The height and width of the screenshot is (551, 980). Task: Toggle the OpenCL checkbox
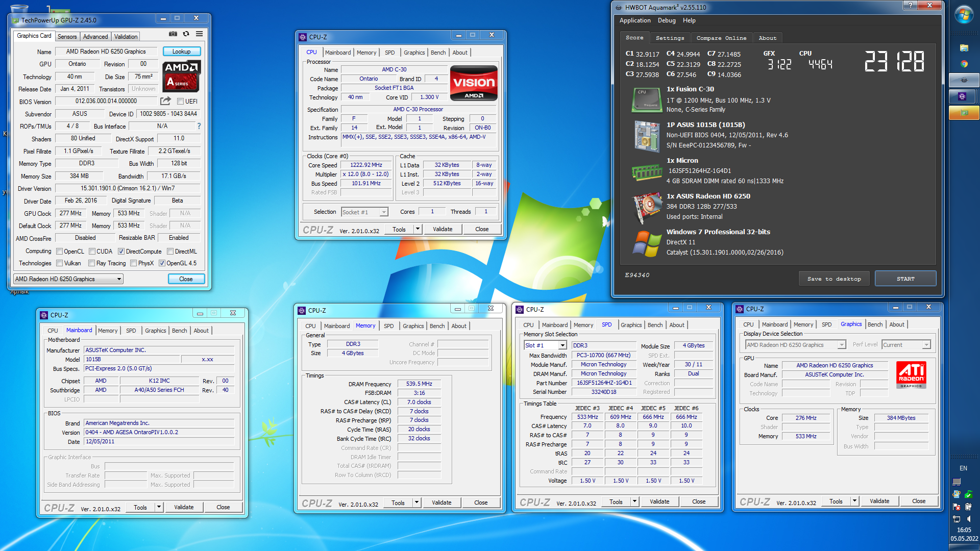[x=60, y=252]
